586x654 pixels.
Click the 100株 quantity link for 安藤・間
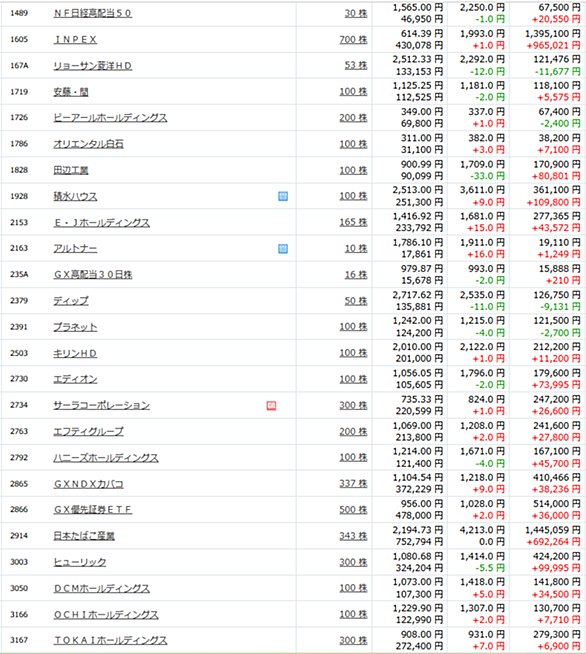353,92
